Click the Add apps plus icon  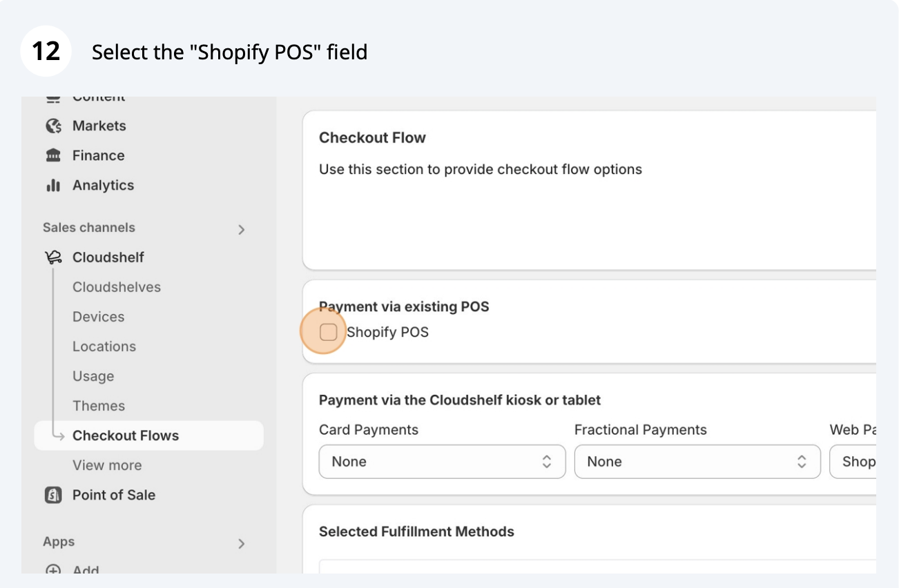tap(53, 570)
